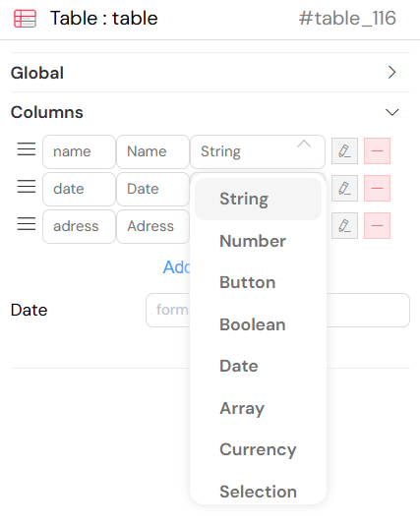Click the Add link below the columns

coord(176,267)
